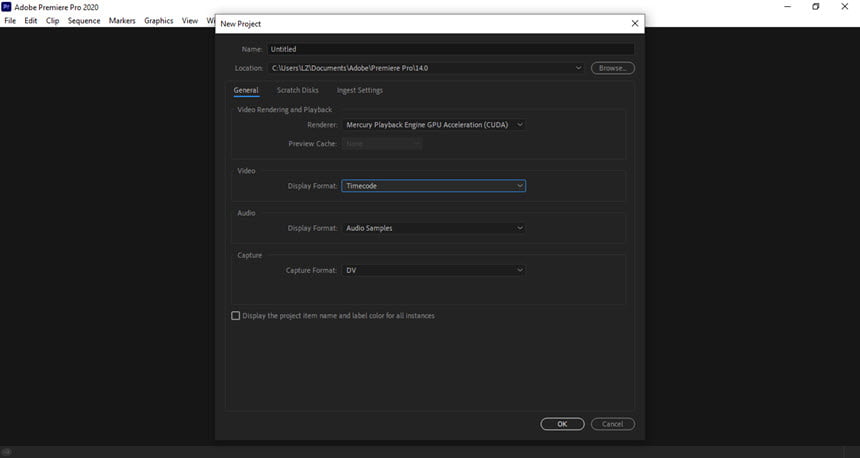The width and height of the screenshot is (860, 458).
Task: Click the project Name input field
Action: coord(451,49)
